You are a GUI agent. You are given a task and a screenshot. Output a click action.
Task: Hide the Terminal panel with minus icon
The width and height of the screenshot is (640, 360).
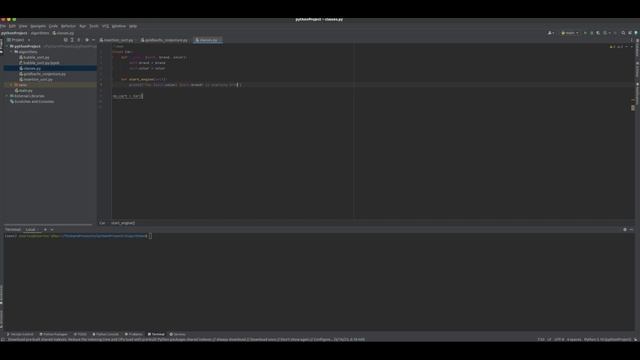(x=631, y=230)
